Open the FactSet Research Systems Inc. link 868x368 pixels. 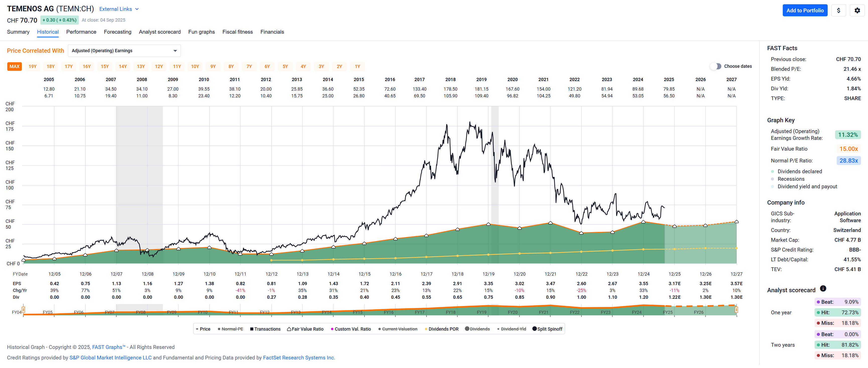(x=299, y=357)
